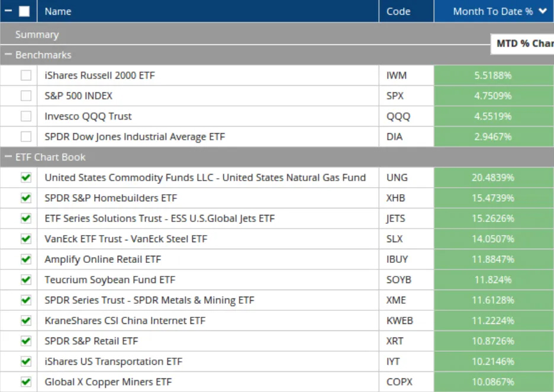Tick the SPDR Dow Jones Industrial Average checkbox
This screenshot has width=554, height=392.
click(26, 137)
